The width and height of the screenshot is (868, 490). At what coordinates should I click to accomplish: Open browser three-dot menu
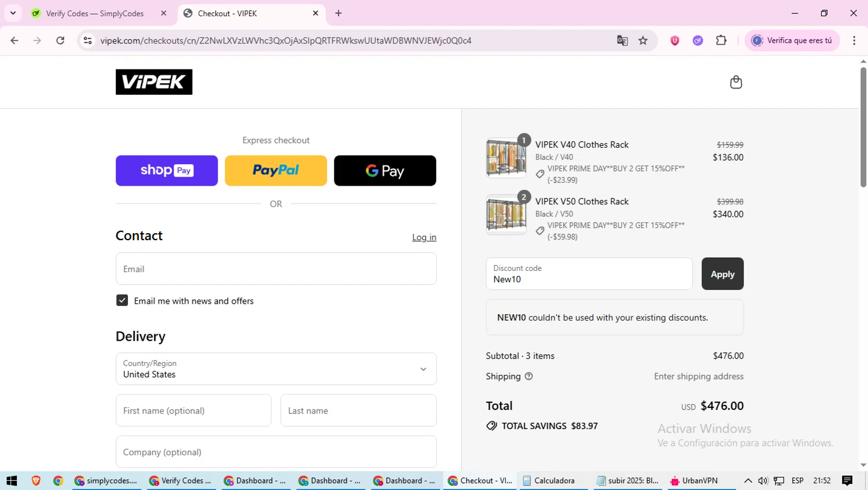[854, 40]
